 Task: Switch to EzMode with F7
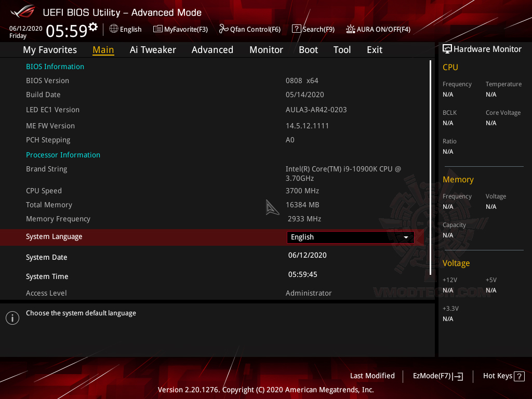(437, 376)
